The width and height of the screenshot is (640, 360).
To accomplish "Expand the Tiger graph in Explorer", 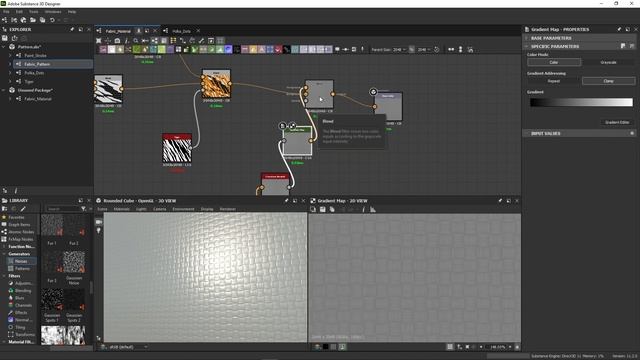I will tap(10, 82).
